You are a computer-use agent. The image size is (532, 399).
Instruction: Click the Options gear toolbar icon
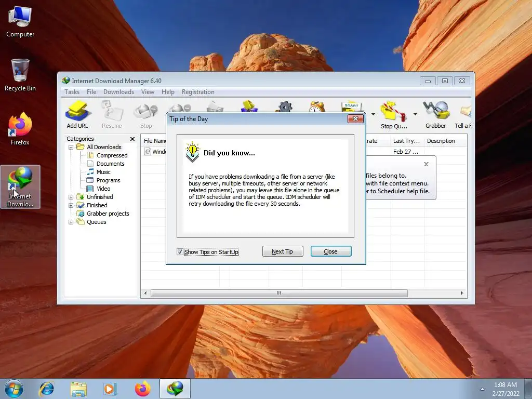click(x=285, y=107)
